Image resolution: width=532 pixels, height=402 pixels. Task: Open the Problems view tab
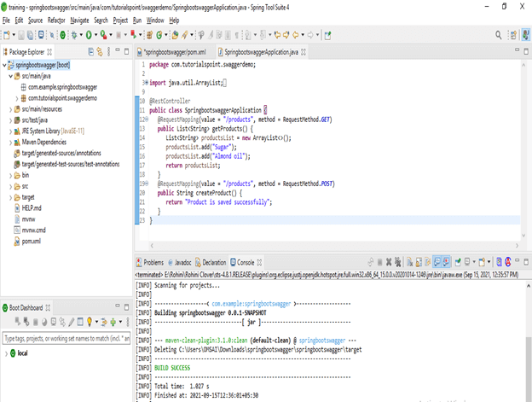[153, 262]
